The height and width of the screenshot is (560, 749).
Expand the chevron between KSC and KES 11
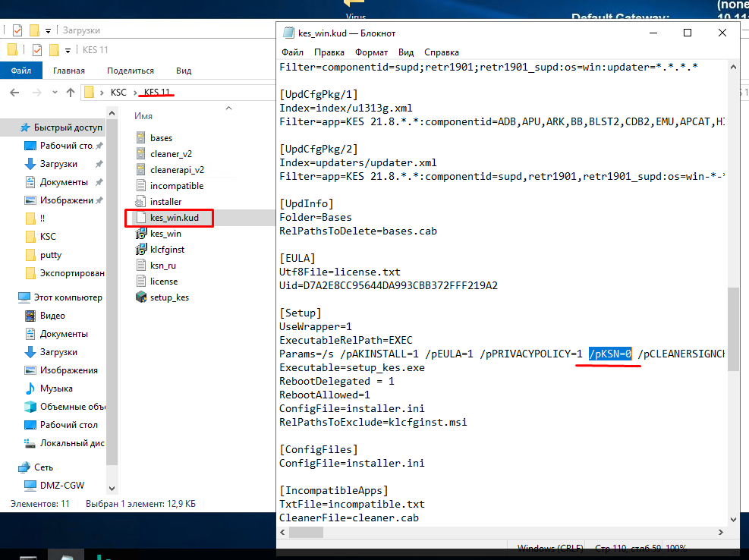click(135, 93)
